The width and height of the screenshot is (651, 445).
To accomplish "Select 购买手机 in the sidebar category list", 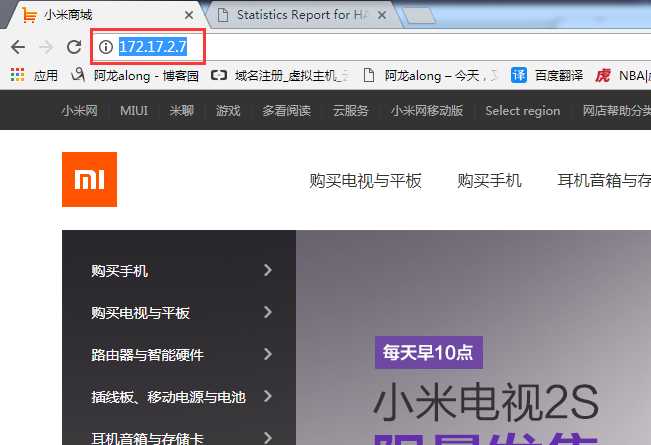I will pyautogui.click(x=120, y=271).
